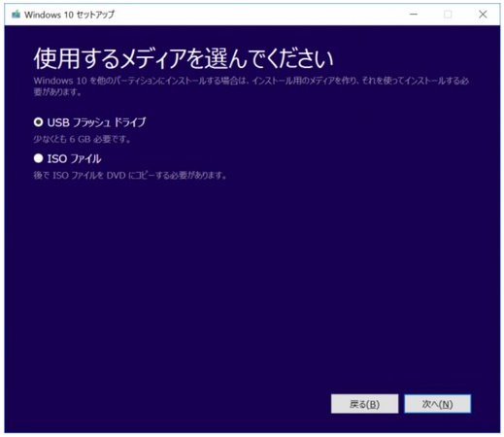Select the ISO ファイル radio option
Image resolution: width=504 pixels, height=437 pixels.
click(38, 158)
